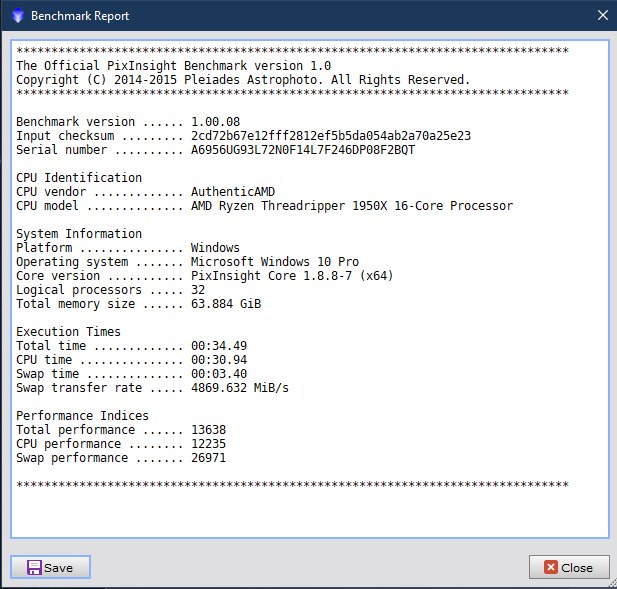Click the CPU performance 12235 line

[121, 443]
